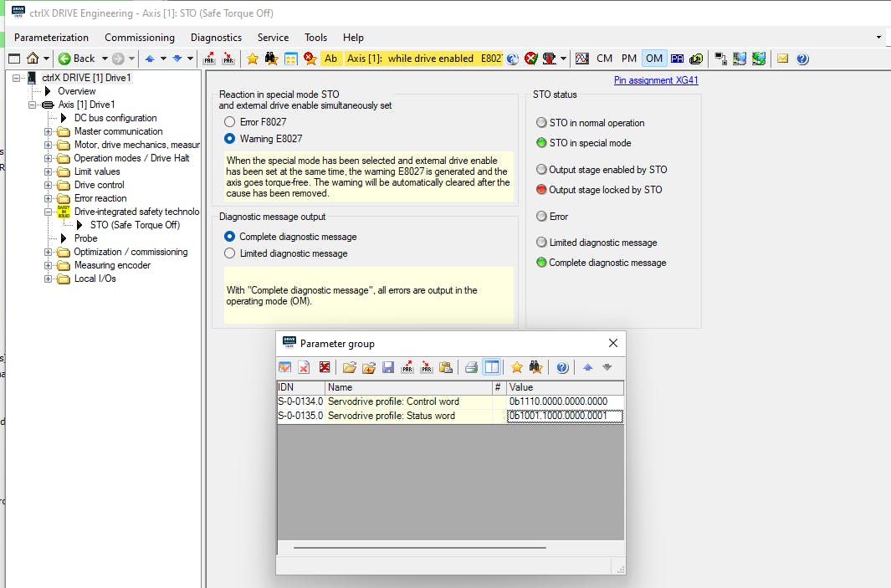Expand the Master communication tree node
891x588 pixels.
coord(49,131)
